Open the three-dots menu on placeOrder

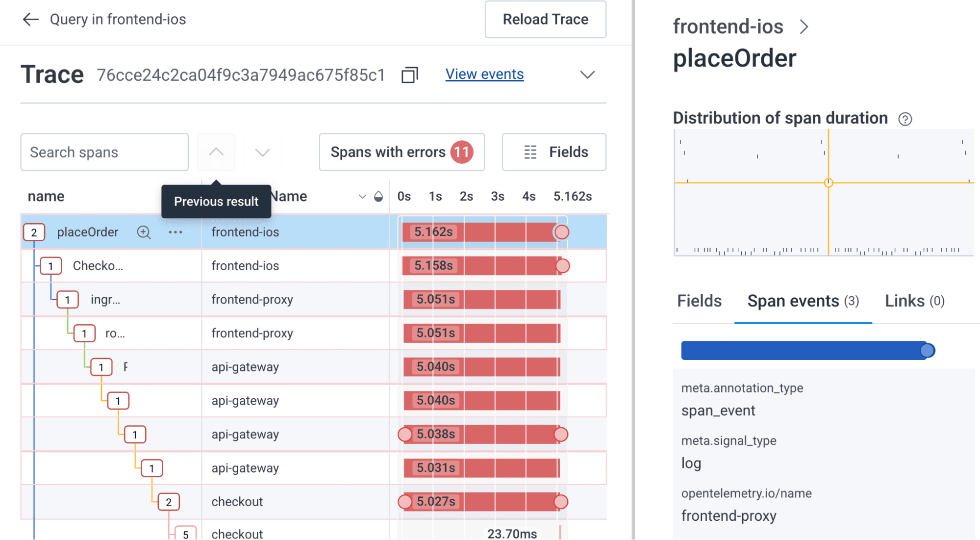[176, 232]
